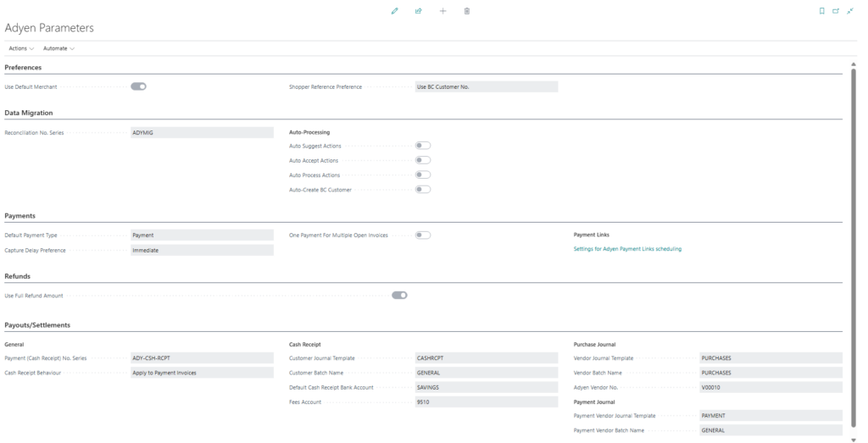Enable Auto Suggest Actions toggle
868x443 pixels.
422,146
